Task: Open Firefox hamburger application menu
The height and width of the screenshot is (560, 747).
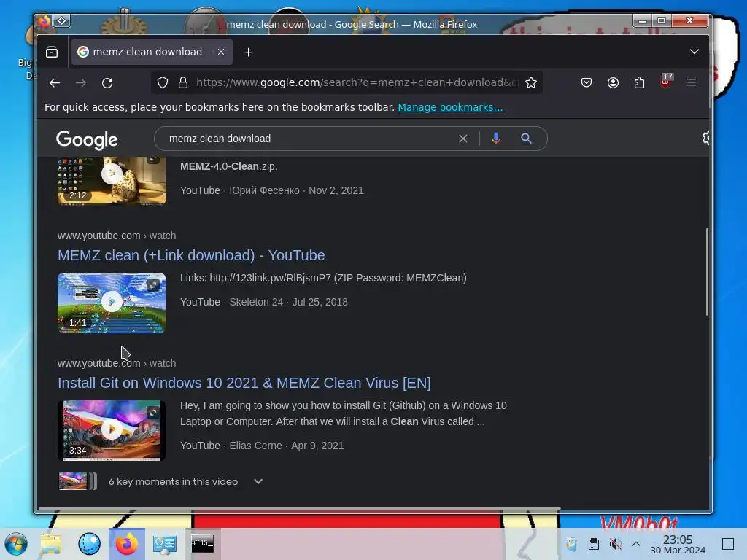Action: 692,82
